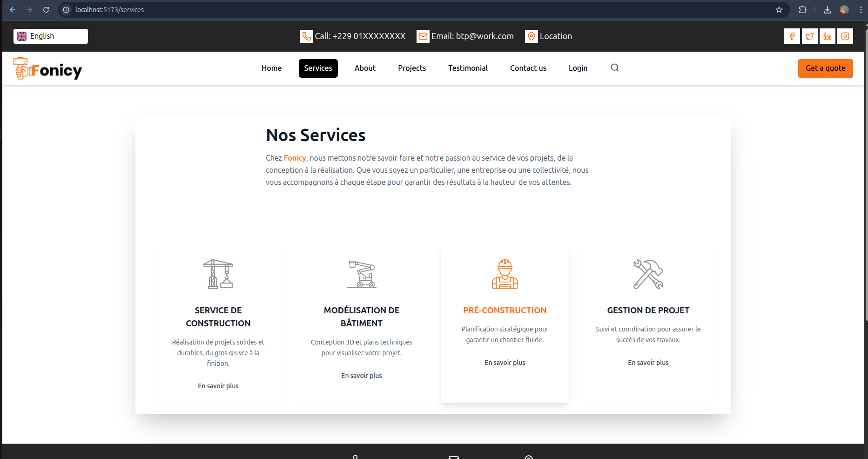Click En savoir plus under Gestion de Projet
The image size is (868, 459).
coord(648,363)
